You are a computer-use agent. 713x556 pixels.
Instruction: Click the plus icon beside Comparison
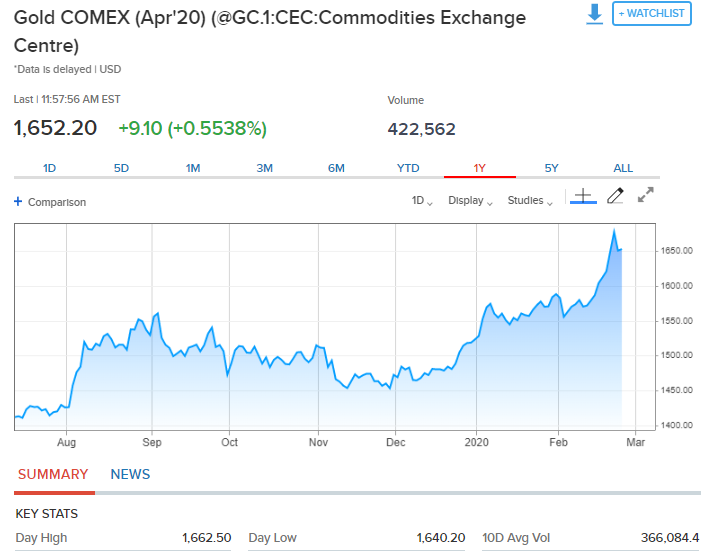point(18,202)
